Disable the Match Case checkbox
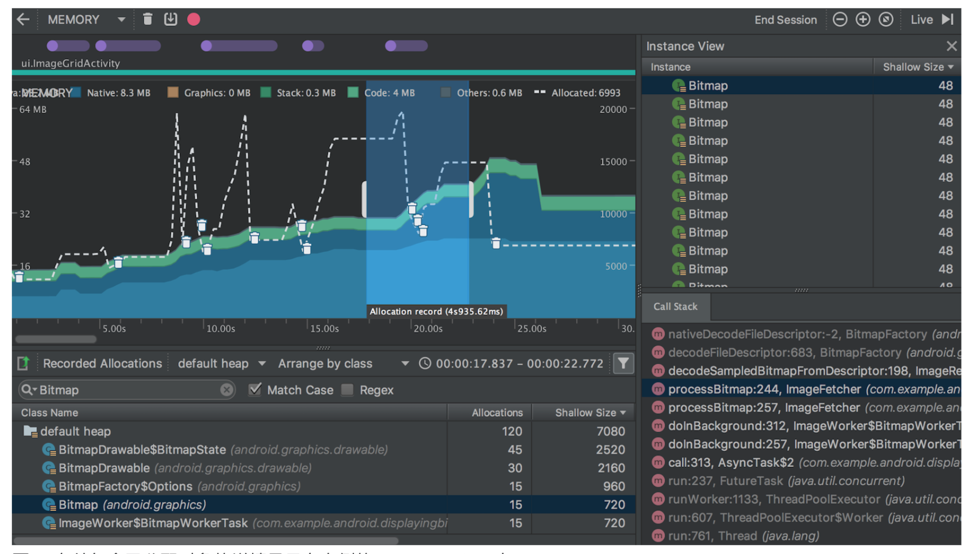Screen dimensions: 980x554 tap(254, 389)
